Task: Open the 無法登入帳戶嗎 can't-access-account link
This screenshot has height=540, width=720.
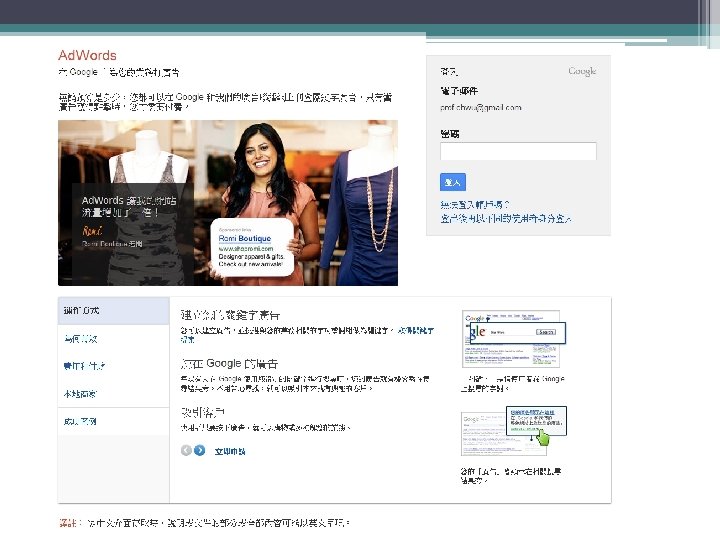Action: point(474,205)
